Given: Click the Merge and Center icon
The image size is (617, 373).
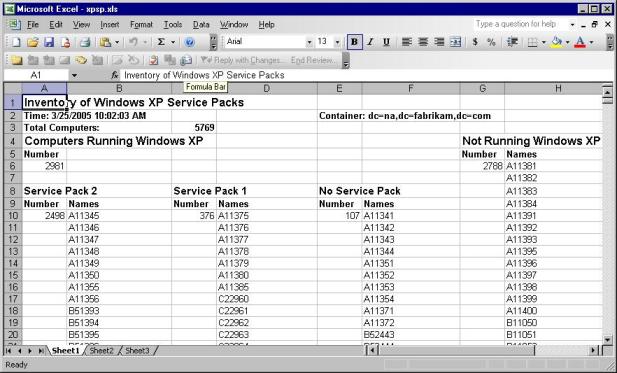Looking at the screenshot, I should [x=455, y=42].
